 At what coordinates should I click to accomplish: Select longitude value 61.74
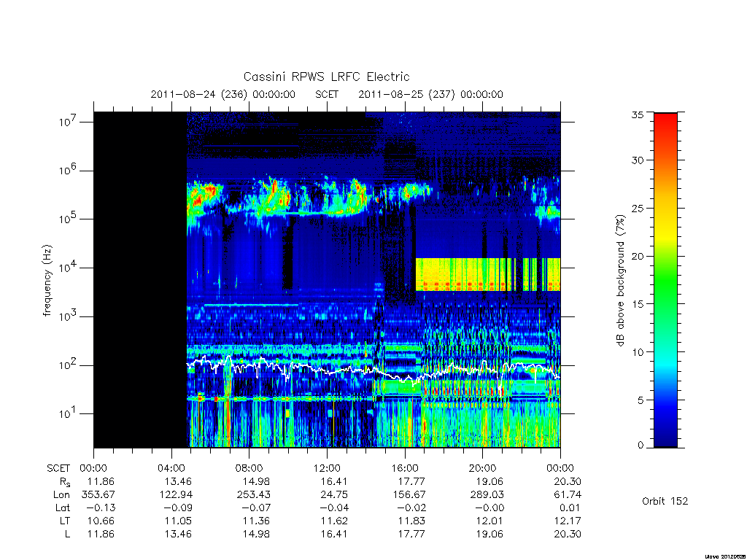click(568, 495)
